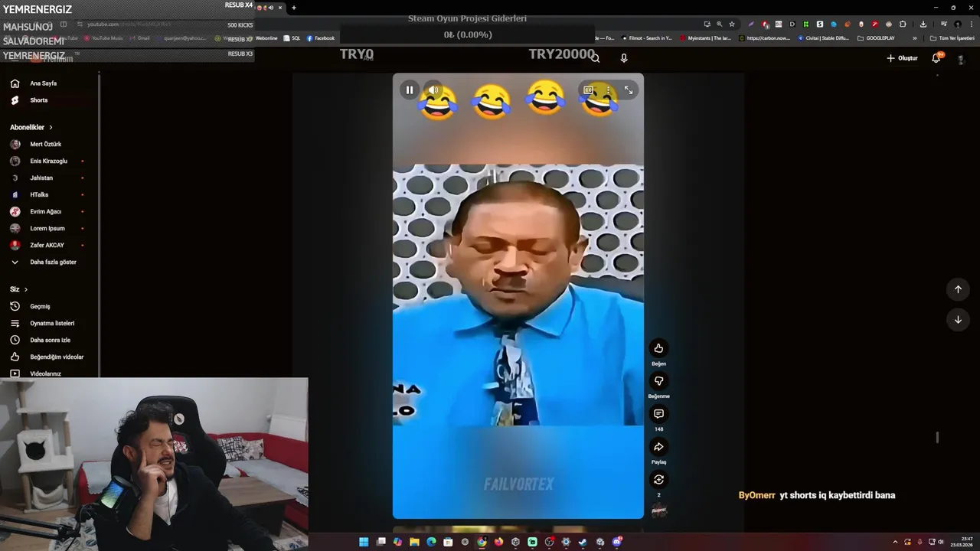Click the Chrome profile avatar in toolbar
The width and height of the screenshot is (980, 551).
[x=957, y=24]
